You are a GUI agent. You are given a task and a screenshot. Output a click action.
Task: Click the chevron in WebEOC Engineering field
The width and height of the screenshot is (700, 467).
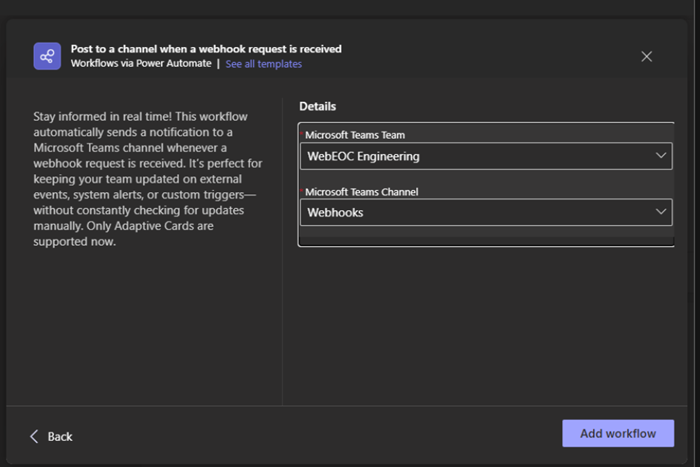pos(660,156)
